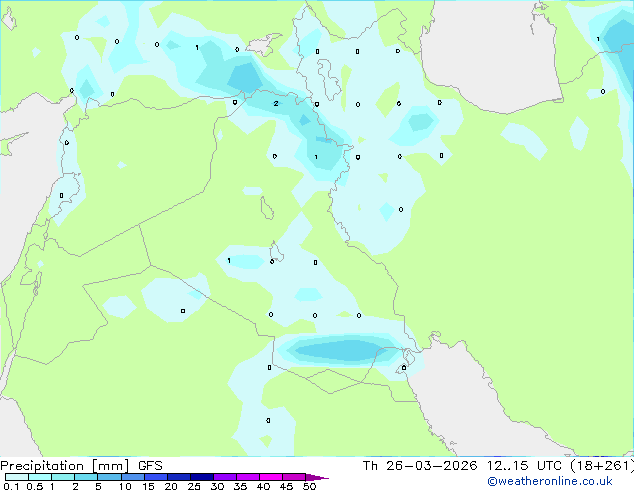
Task: Click the '10' legend scale label
Action: pyautogui.click(x=125, y=486)
